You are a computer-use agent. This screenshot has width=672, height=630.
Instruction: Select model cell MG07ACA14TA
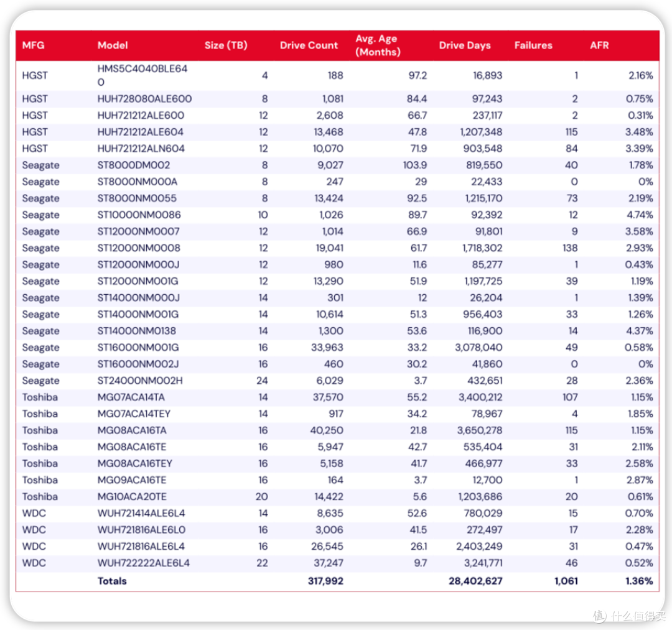click(131, 397)
